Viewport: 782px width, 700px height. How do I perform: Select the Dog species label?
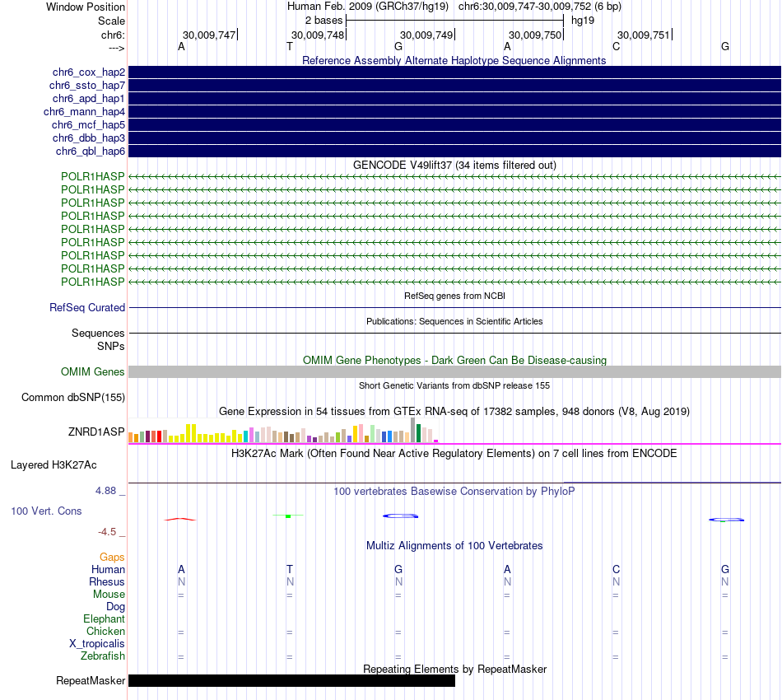click(x=116, y=607)
